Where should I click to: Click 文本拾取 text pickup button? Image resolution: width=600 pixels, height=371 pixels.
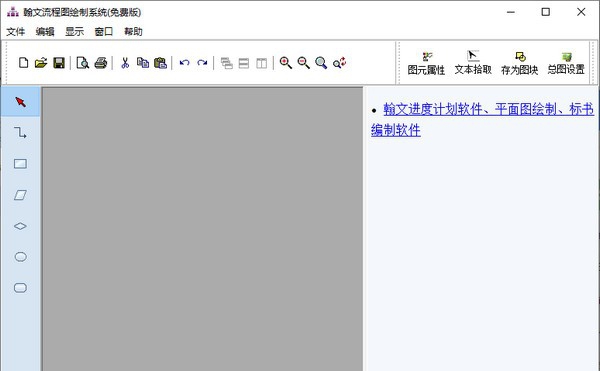[473, 63]
